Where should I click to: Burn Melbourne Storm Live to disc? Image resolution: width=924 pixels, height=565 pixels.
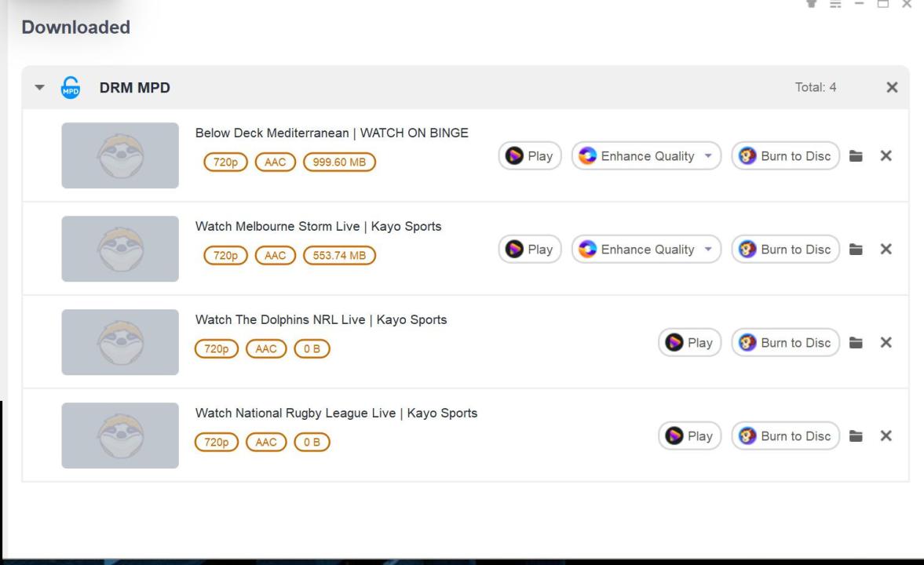coord(786,250)
